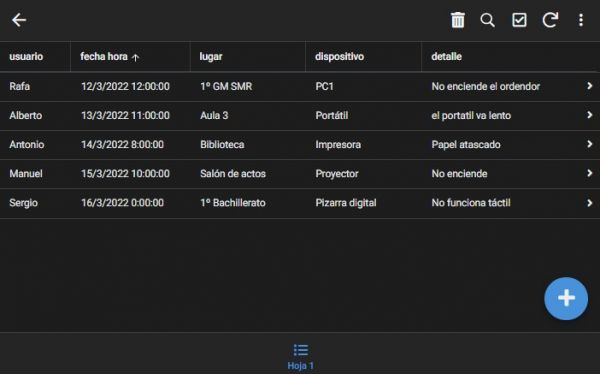The height and width of the screenshot is (374, 600).
Task: Click date 16/3/2022 0:00:00
Action: pos(122,203)
